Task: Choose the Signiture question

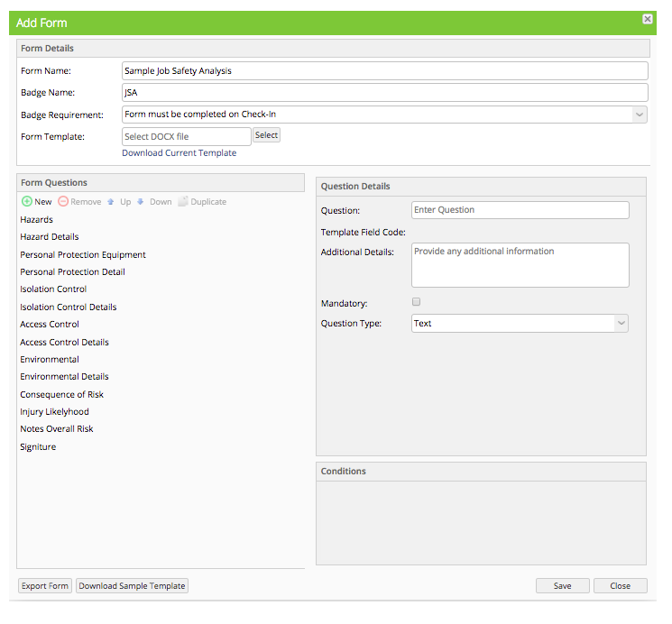Action: (x=38, y=447)
